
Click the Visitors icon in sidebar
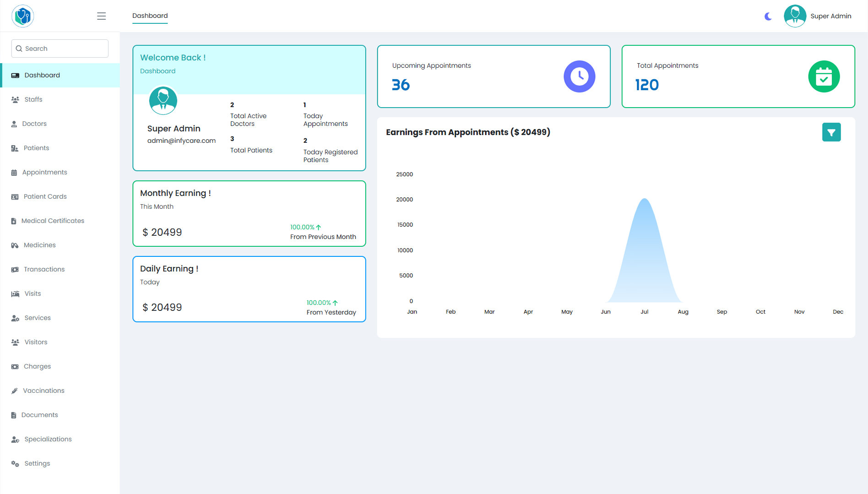[x=15, y=342]
